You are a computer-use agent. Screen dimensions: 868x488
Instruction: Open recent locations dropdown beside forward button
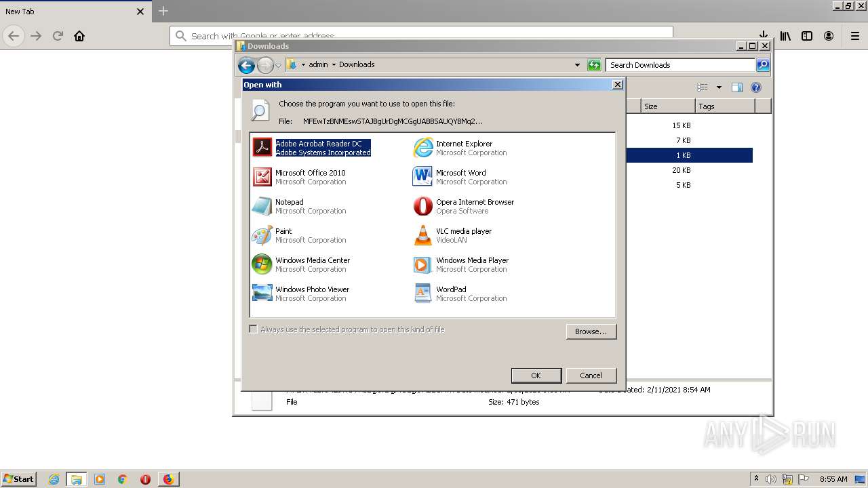278,66
